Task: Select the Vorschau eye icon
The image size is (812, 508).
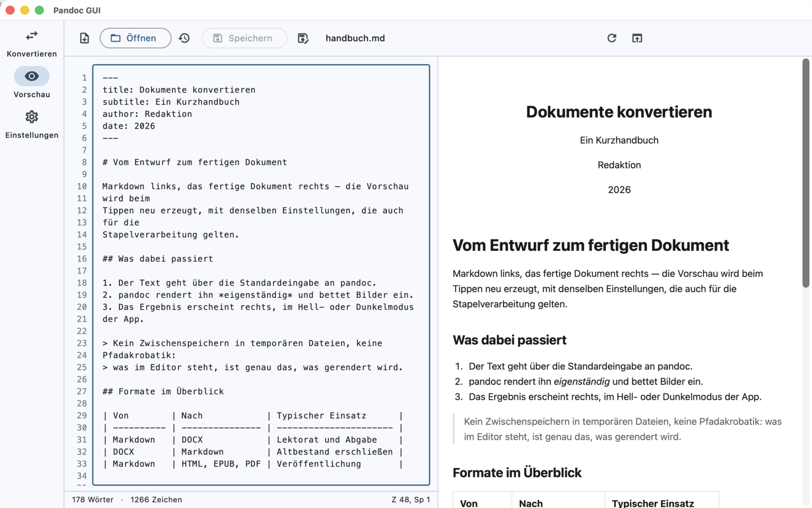Action: click(31, 76)
